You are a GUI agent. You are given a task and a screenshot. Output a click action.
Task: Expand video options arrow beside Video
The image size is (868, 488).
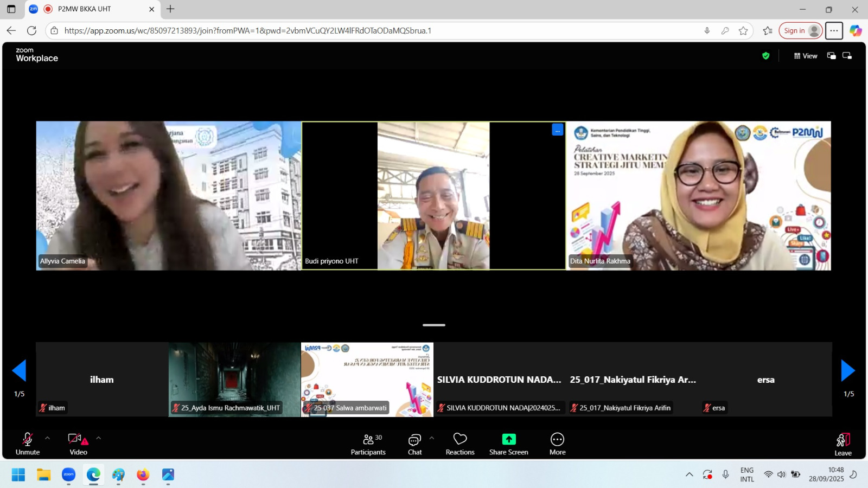click(98, 438)
